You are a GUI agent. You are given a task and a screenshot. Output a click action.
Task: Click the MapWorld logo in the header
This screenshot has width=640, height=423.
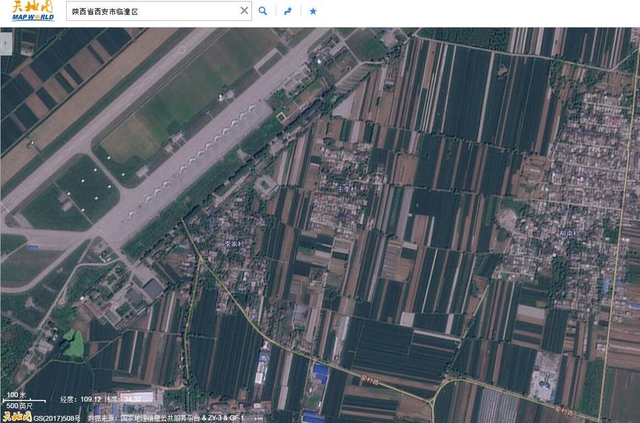click(33, 11)
